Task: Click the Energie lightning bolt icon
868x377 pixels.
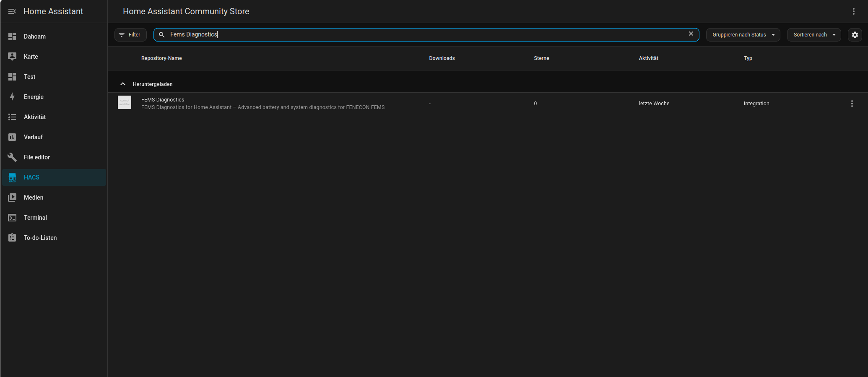Action: (12, 97)
